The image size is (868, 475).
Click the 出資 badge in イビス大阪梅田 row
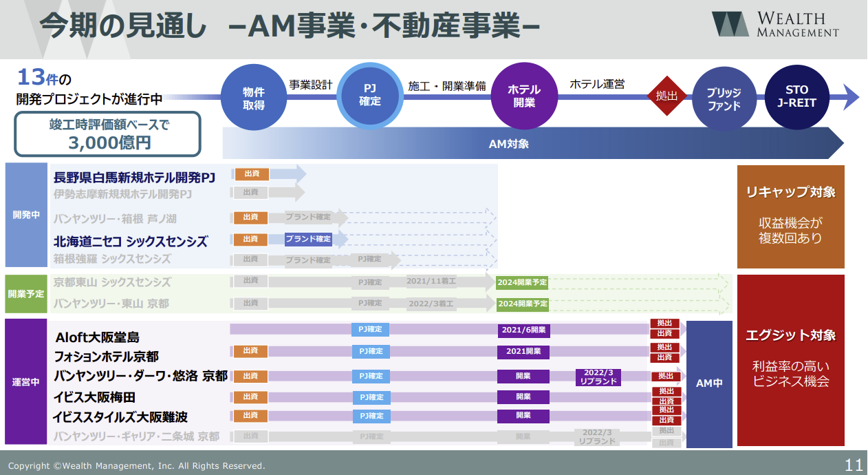click(x=251, y=397)
